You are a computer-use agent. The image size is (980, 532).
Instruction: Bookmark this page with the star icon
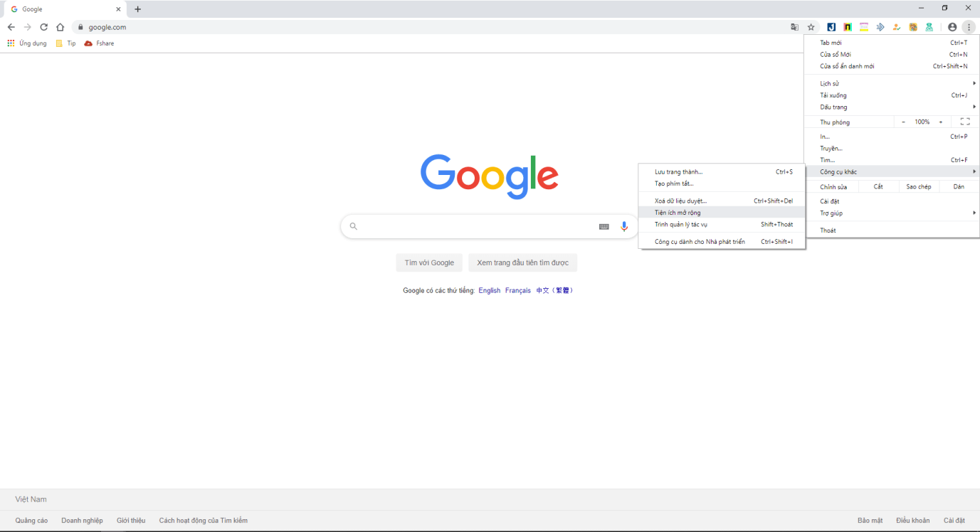point(811,27)
